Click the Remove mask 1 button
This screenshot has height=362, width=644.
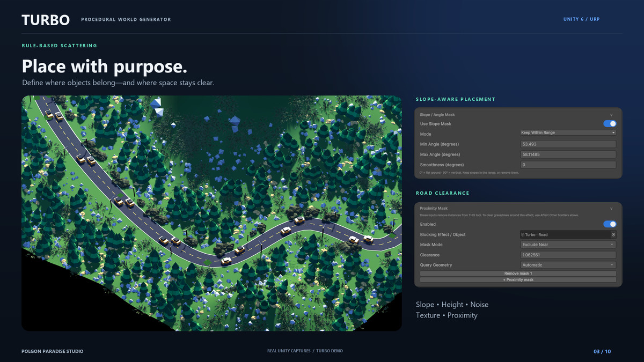(518, 274)
